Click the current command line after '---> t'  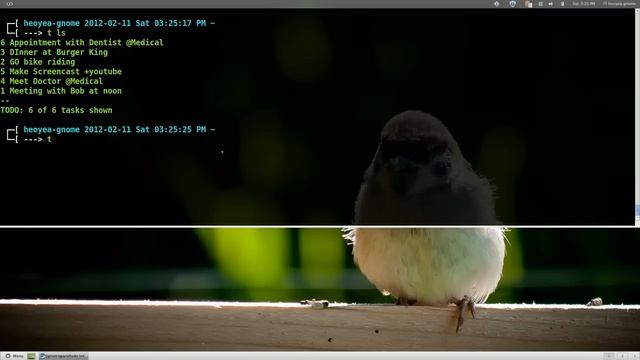pyautogui.click(x=49, y=139)
